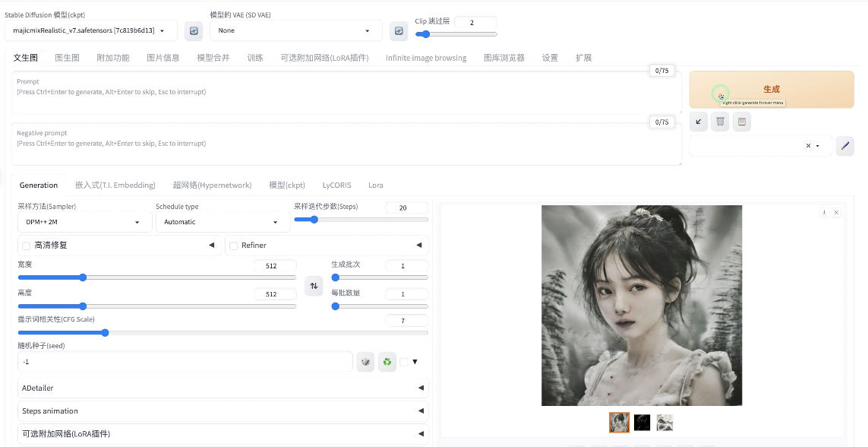Adjust the sampling Steps slider

361,220
